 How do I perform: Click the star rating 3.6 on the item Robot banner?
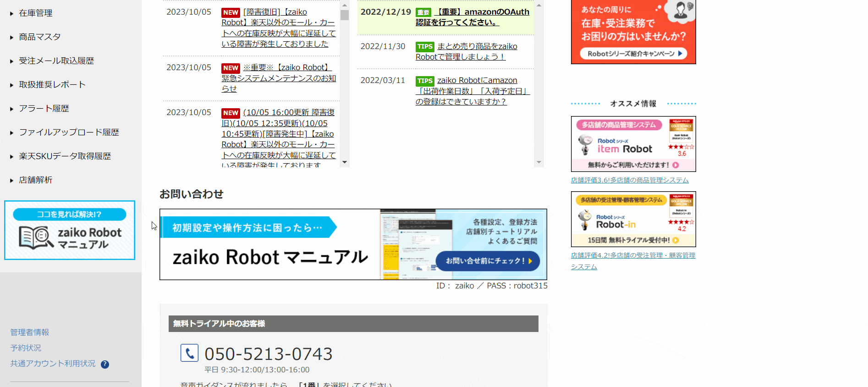(681, 150)
